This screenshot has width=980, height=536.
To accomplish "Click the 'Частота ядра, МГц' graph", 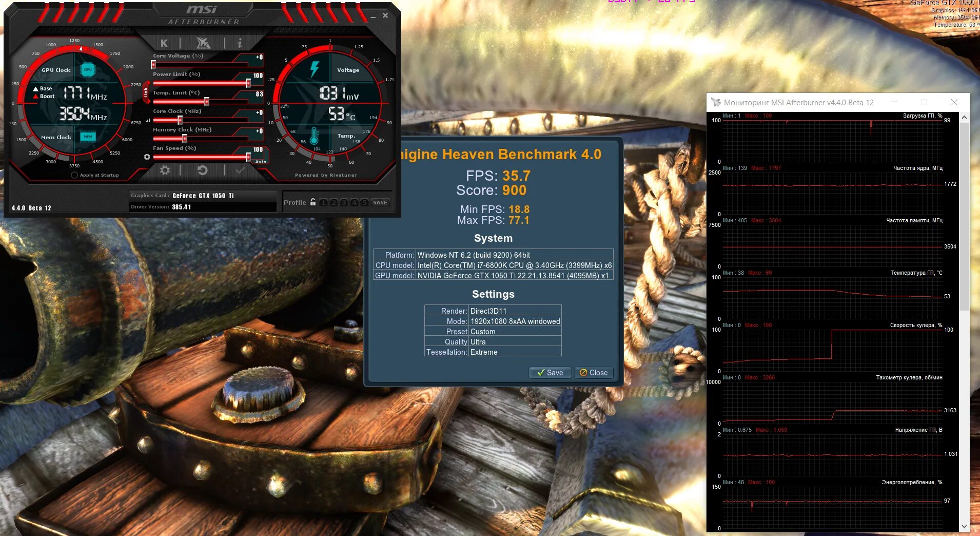I will [x=832, y=194].
